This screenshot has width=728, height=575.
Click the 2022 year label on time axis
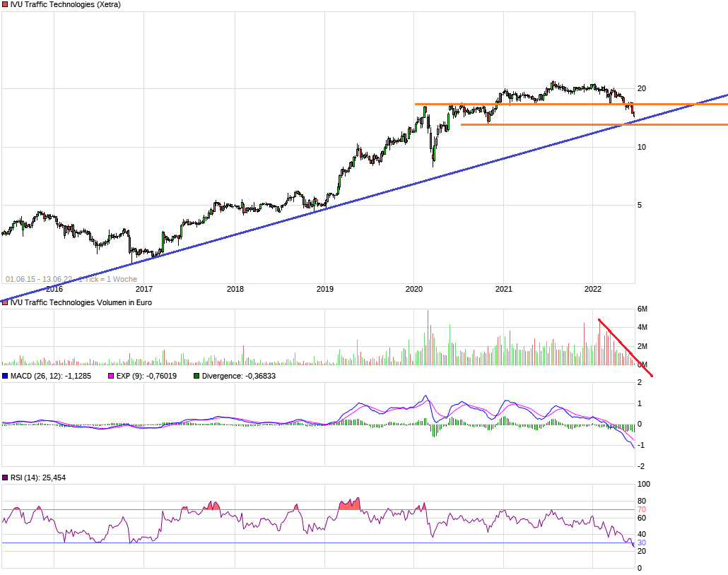click(x=593, y=289)
